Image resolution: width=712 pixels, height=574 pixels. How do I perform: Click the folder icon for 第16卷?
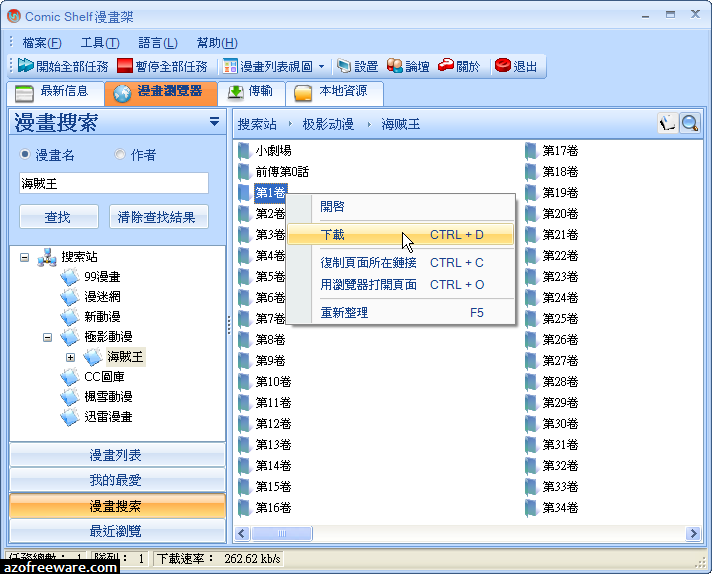245,508
